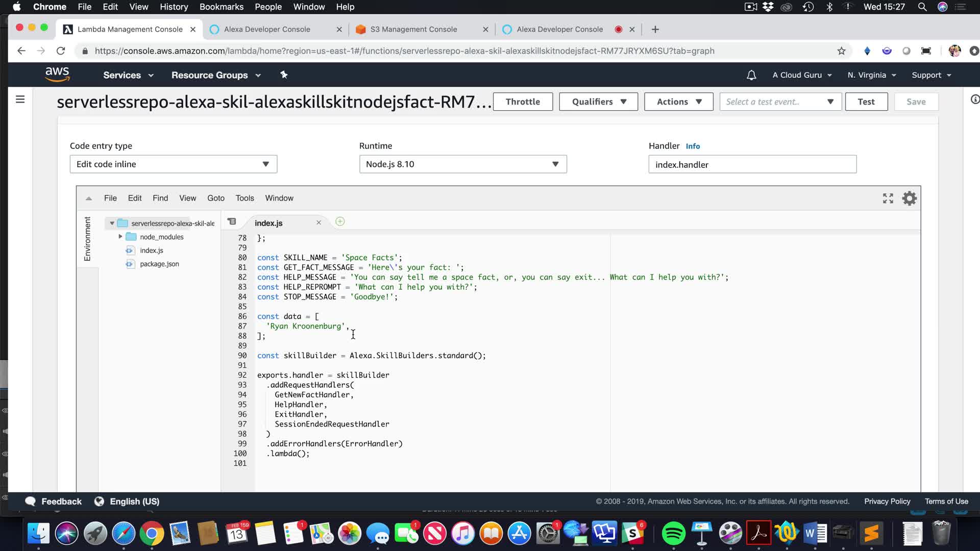Bookmark page with star icon
The image size is (980, 551).
[x=841, y=51]
